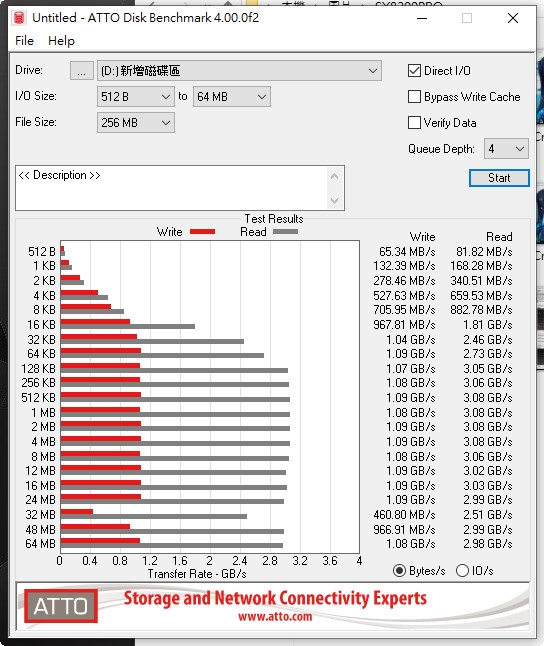Click the 1.81 GB/s read result
544x646 pixels.
pyautogui.click(x=488, y=325)
